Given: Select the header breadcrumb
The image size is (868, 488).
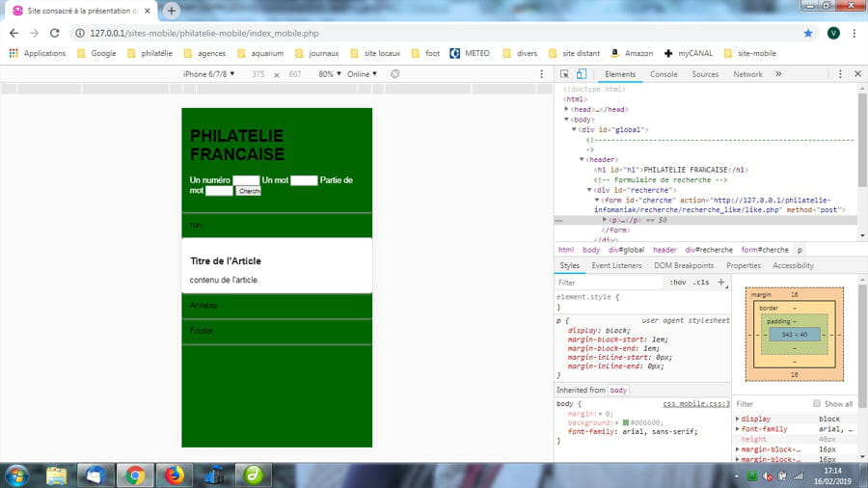Looking at the screenshot, I should pyautogui.click(x=665, y=250).
